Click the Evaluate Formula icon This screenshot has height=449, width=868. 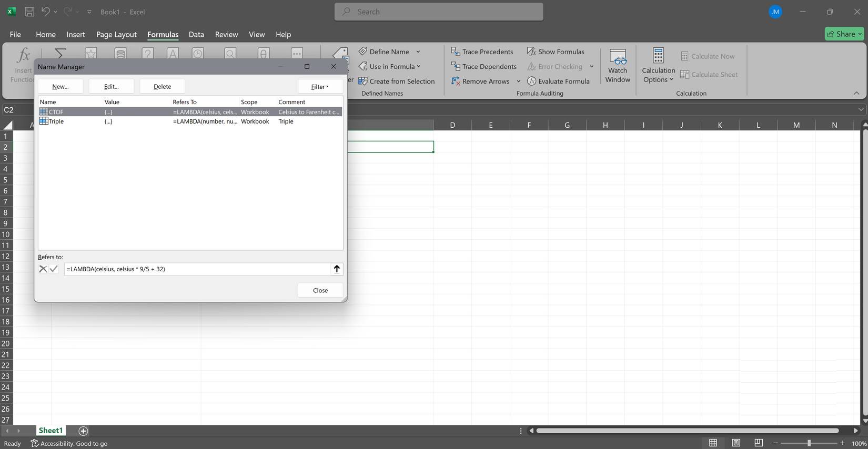(532, 81)
